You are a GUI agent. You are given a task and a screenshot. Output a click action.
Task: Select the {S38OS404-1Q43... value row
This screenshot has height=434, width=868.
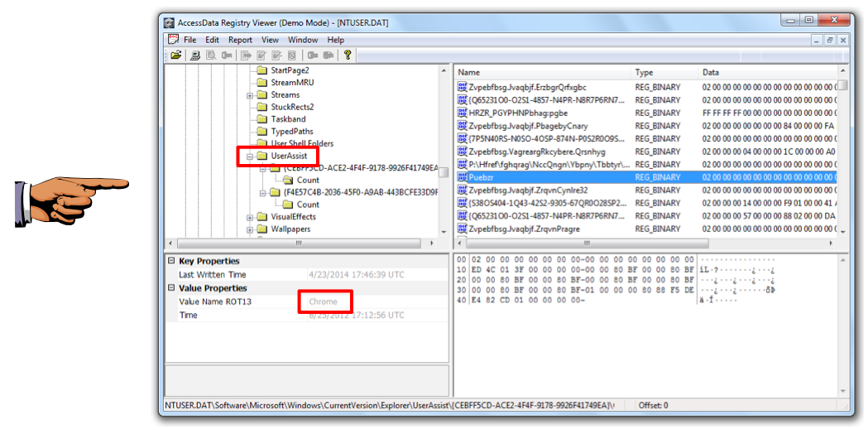tap(646, 203)
